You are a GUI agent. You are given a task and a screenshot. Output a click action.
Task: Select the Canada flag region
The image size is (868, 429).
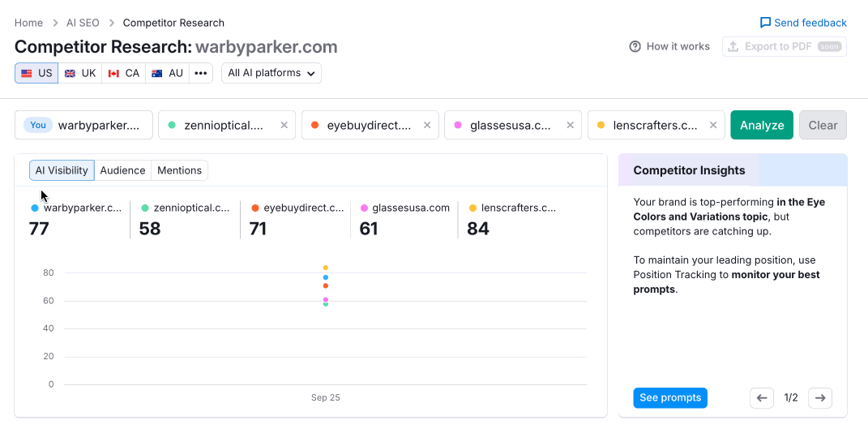pos(124,73)
